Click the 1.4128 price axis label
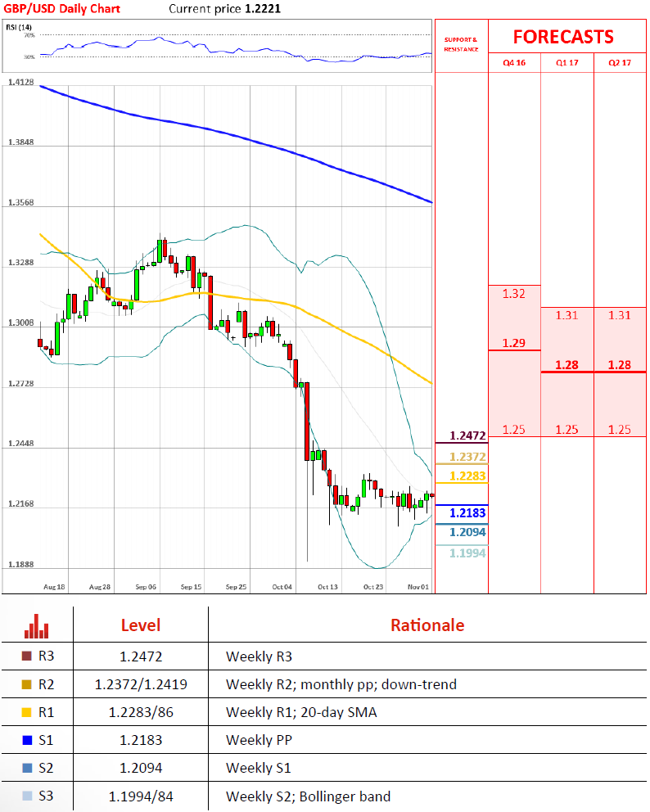650x812 pixels. point(20,82)
